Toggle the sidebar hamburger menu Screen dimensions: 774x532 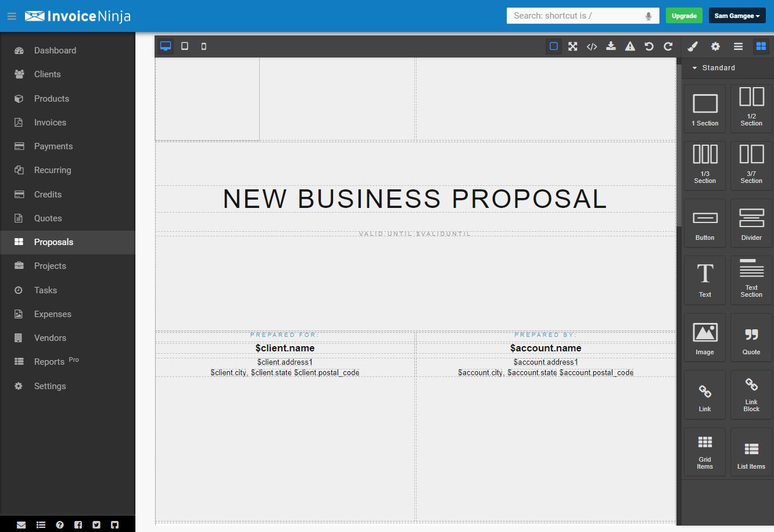[12, 16]
